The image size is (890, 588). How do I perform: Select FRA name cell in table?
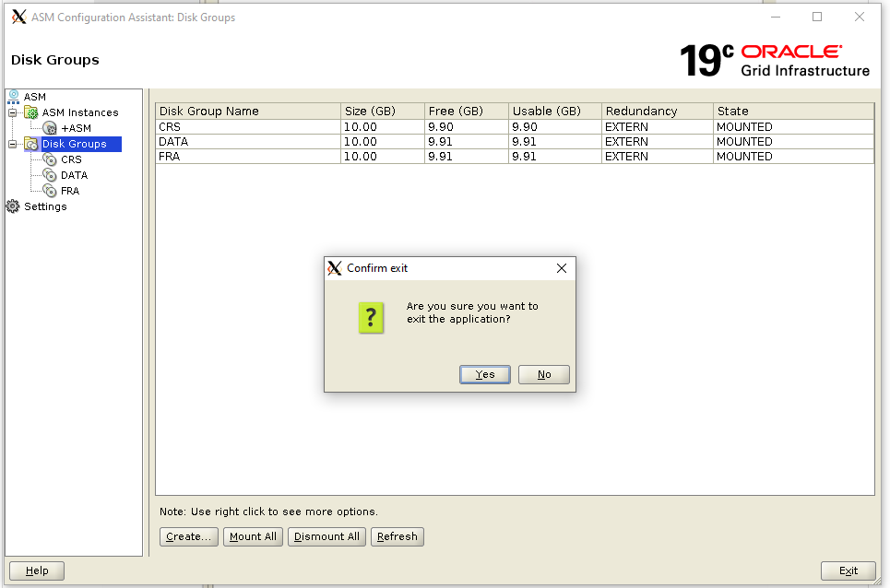pyautogui.click(x=248, y=157)
